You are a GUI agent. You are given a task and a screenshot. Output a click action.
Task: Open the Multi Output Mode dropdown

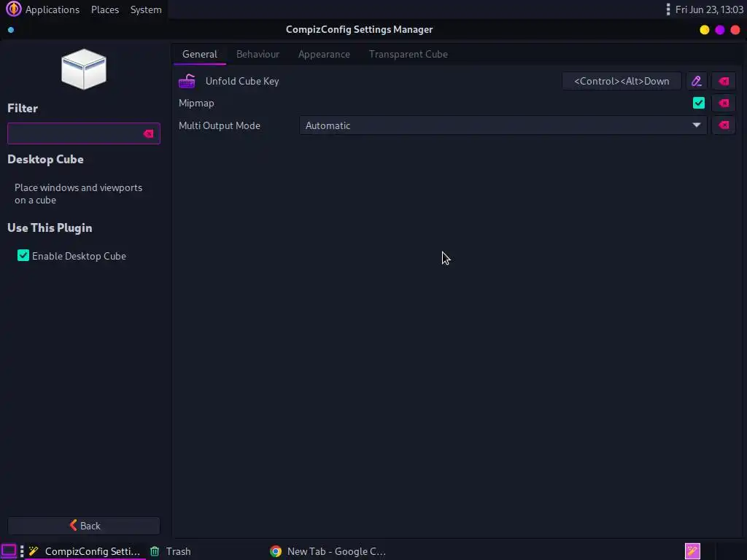coord(503,125)
